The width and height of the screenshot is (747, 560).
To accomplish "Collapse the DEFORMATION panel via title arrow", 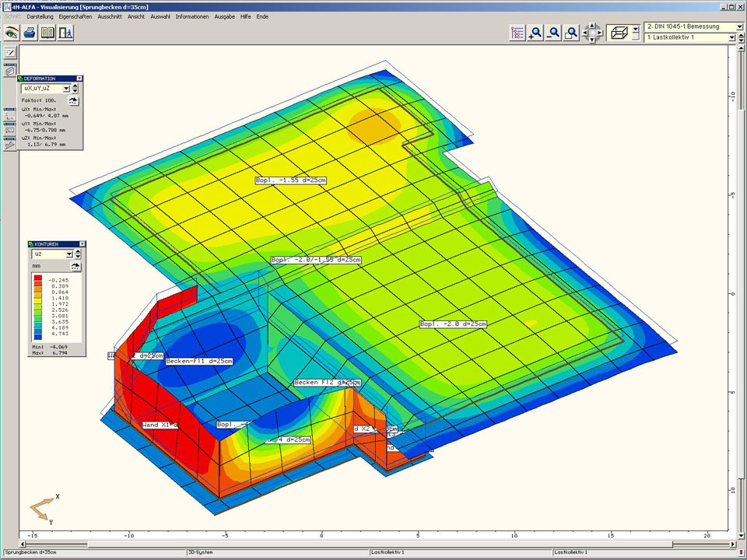I will 79,79.
